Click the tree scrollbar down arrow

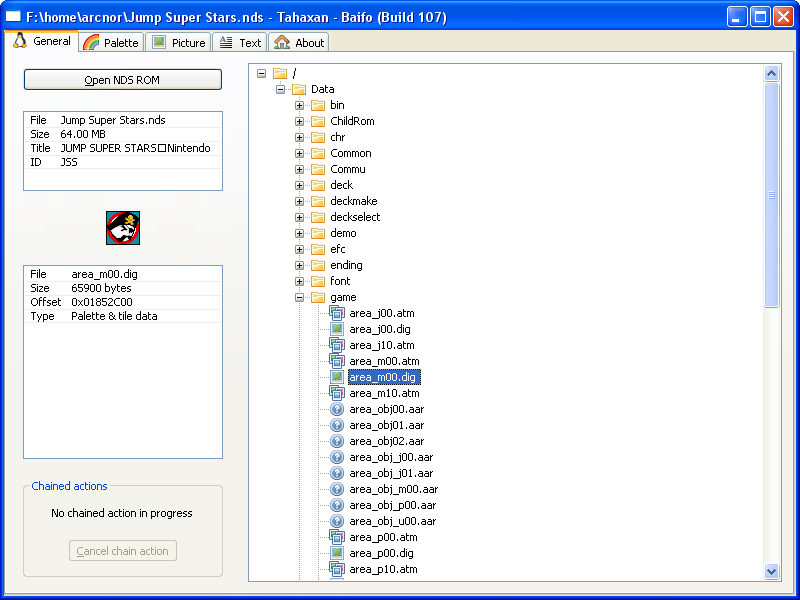[x=771, y=571]
